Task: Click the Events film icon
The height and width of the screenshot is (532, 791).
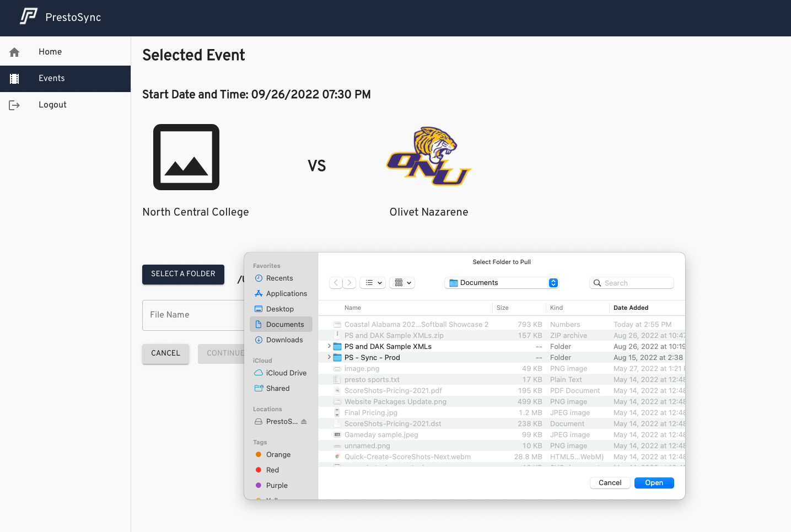Action: tap(14, 79)
